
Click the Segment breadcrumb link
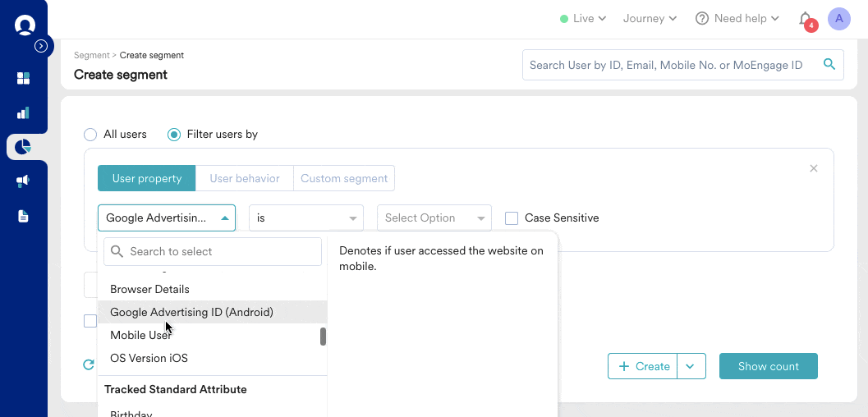point(92,55)
